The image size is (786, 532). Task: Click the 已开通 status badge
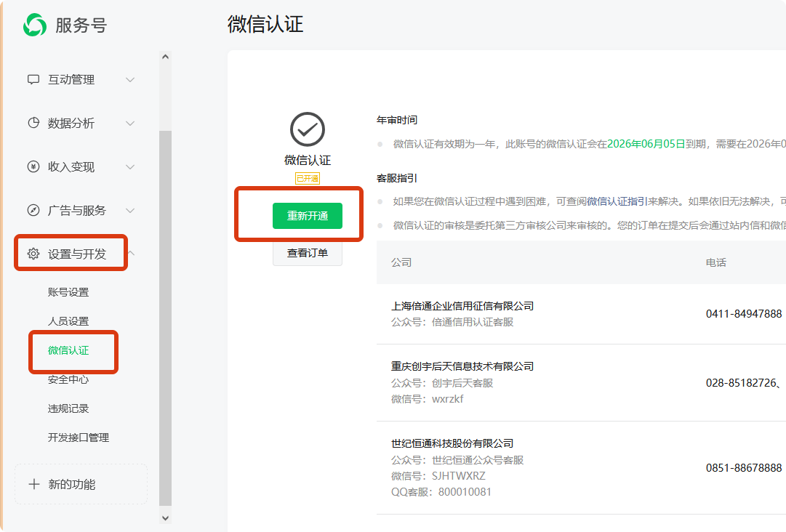pos(308,178)
